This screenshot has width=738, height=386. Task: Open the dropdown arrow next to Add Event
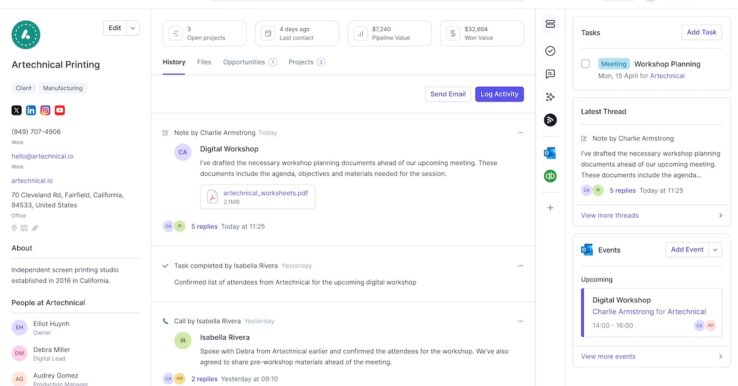click(715, 250)
